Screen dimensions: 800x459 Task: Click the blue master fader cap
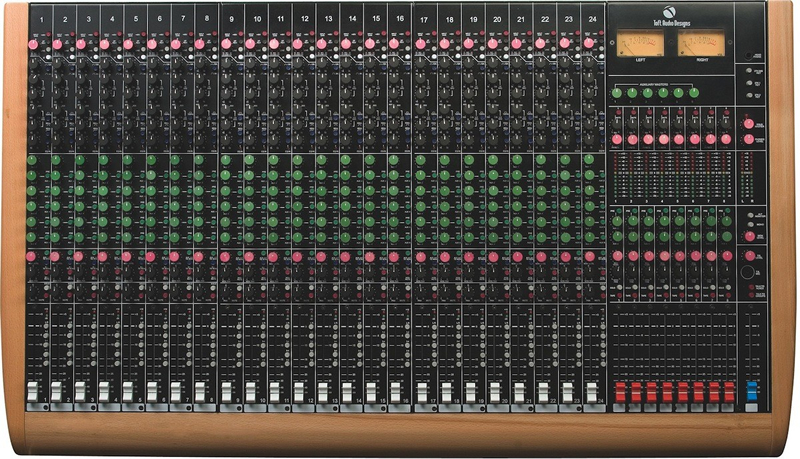tap(752, 392)
